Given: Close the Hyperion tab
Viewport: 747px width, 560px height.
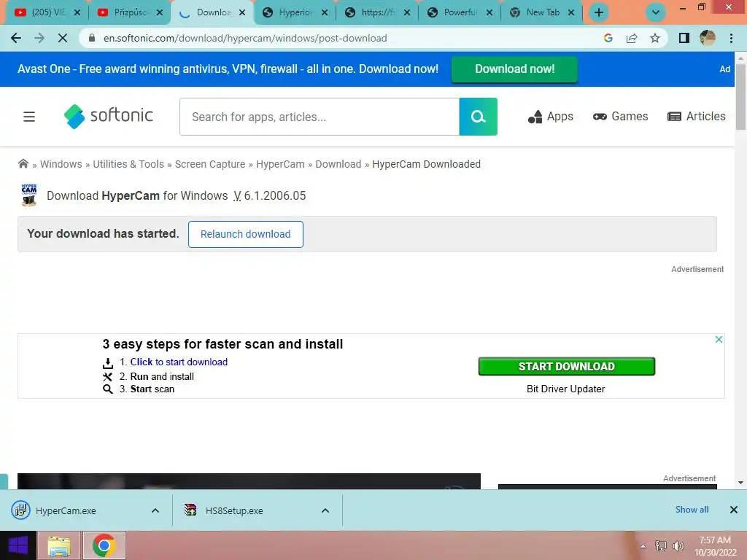Looking at the screenshot, I should [x=325, y=13].
